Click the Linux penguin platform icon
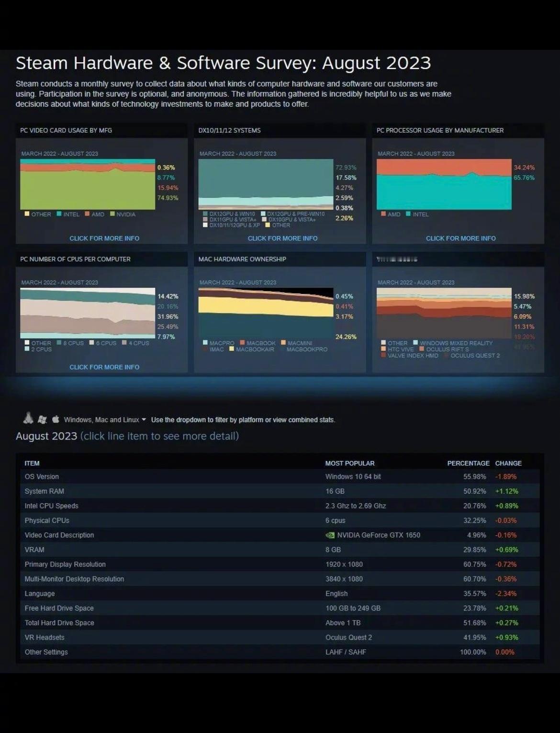The height and width of the screenshot is (733, 560). point(28,418)
